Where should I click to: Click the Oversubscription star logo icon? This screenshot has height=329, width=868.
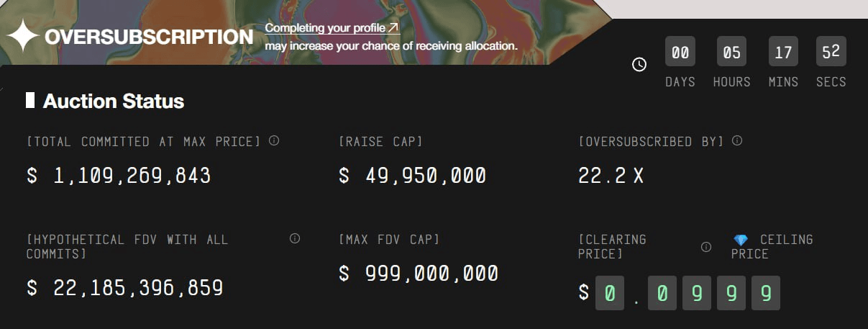[23, 36]
